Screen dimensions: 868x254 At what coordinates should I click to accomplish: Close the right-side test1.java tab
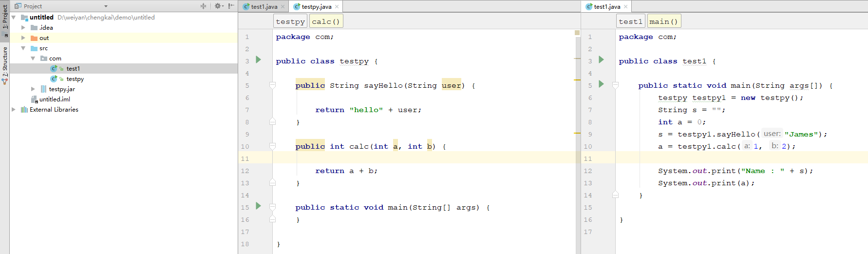pyautogui.click(x=625, y=7)
